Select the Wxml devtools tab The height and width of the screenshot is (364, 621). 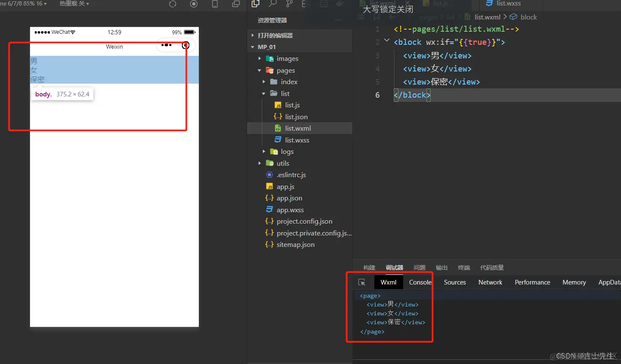(x=388, y=282)
